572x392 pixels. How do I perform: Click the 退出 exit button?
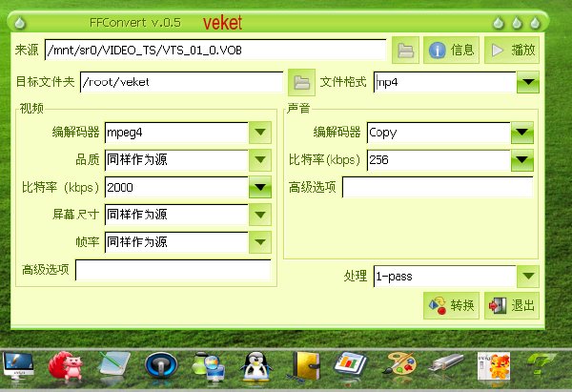click(x=512, y=305)
